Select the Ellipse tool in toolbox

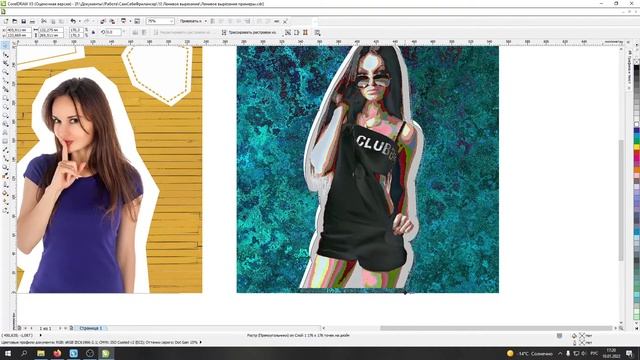click(x=5, y=107)
